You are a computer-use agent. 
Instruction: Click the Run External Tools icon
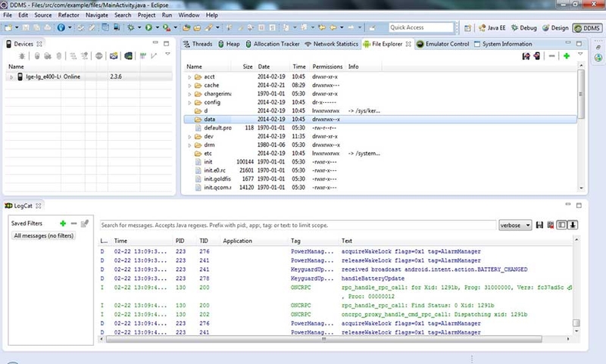point(167,27)
